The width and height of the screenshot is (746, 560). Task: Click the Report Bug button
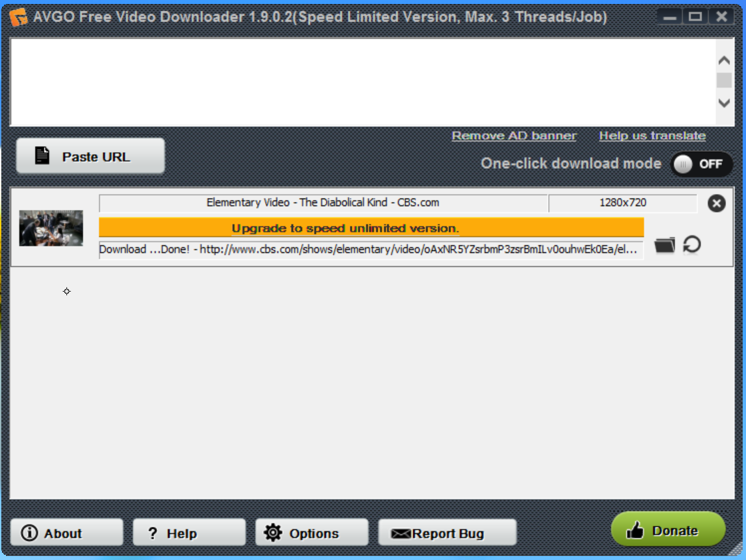click(x=447, y=533)
